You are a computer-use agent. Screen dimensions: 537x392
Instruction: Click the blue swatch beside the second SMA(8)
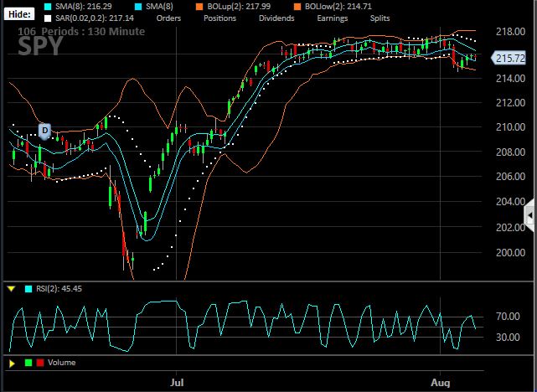[139, 7]
